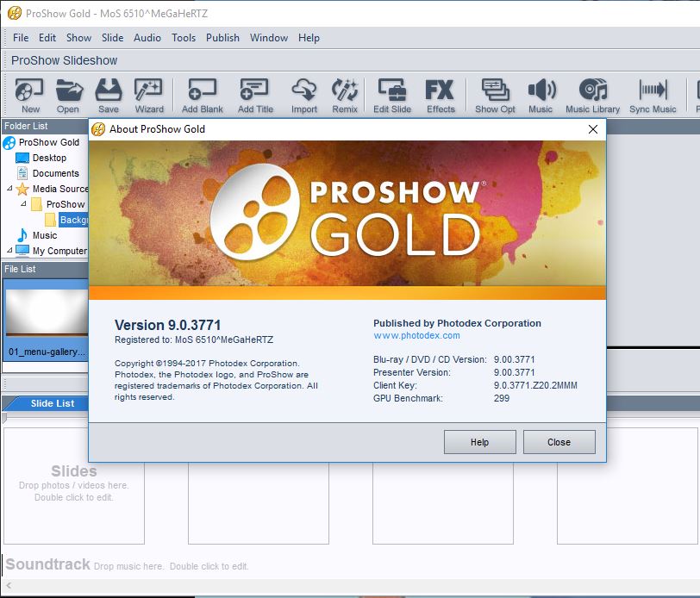Select Music folder in Folder List
Image resolution: width=700 pixels, height=598 pixels.
point(45,235)
